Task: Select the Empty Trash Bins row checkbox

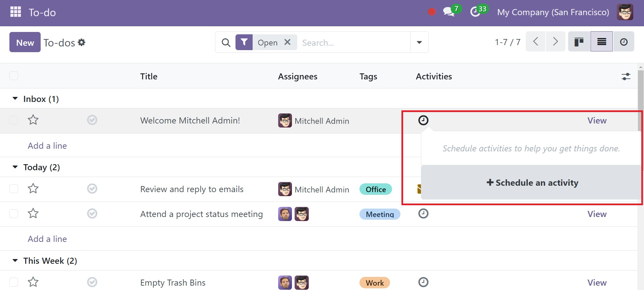Action: 14,282
